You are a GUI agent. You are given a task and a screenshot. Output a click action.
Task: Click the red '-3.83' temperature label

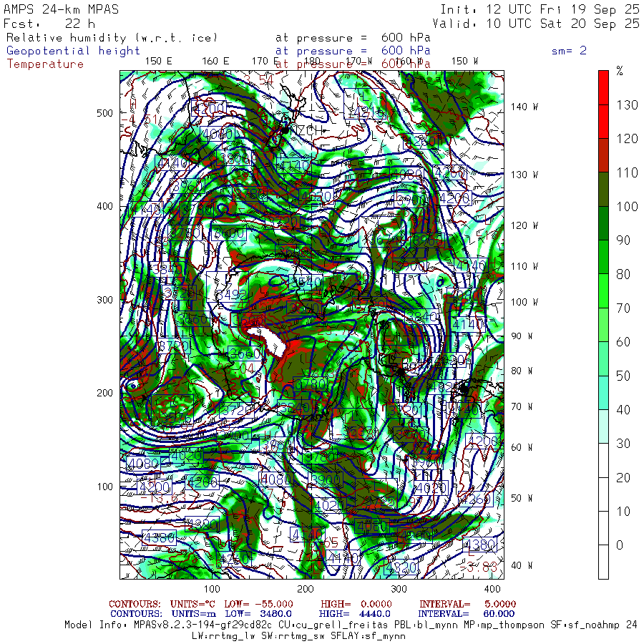(479, 567)
